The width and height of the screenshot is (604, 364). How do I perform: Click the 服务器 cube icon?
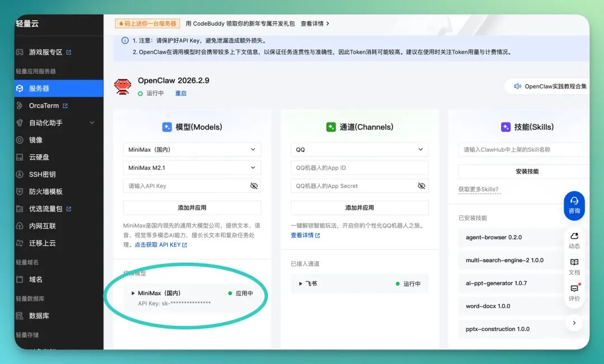coord(20,88)
